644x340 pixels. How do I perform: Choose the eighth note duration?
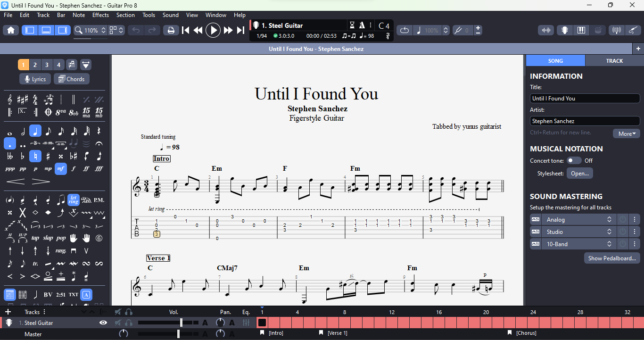(x=48, y=131)
